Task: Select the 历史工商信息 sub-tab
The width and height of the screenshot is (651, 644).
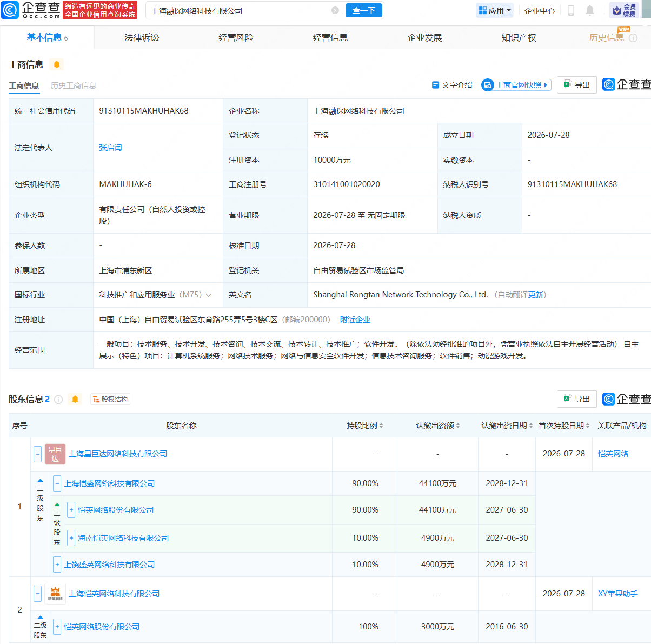Action: pos(74,85)
